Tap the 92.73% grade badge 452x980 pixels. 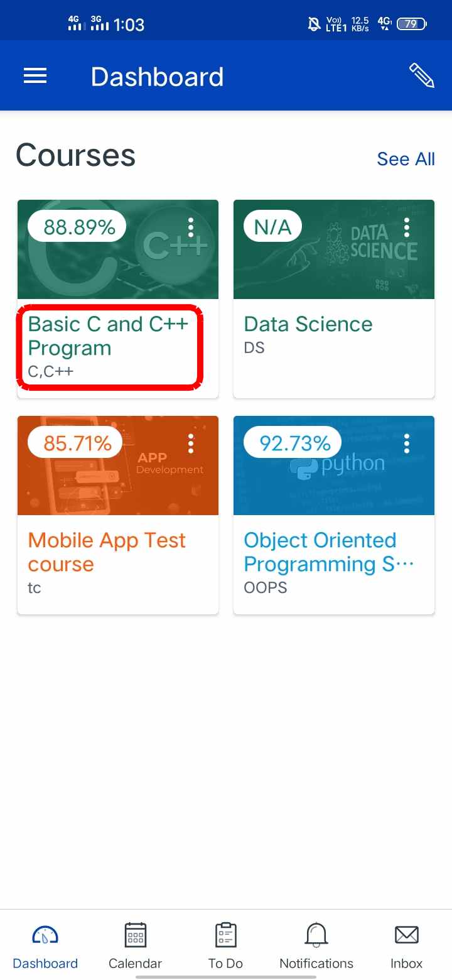(294, 444)
